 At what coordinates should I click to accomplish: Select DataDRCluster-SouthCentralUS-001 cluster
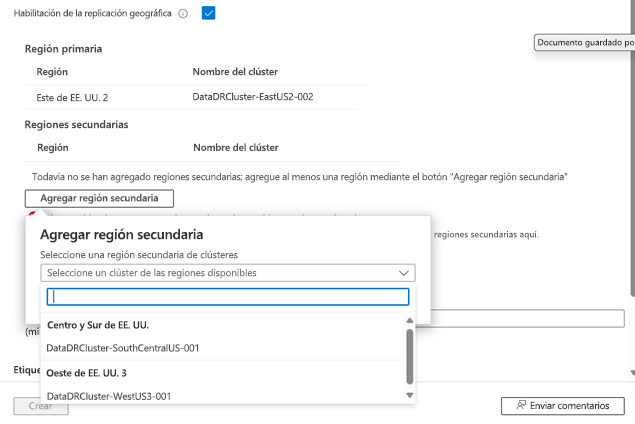coord(123,348)
